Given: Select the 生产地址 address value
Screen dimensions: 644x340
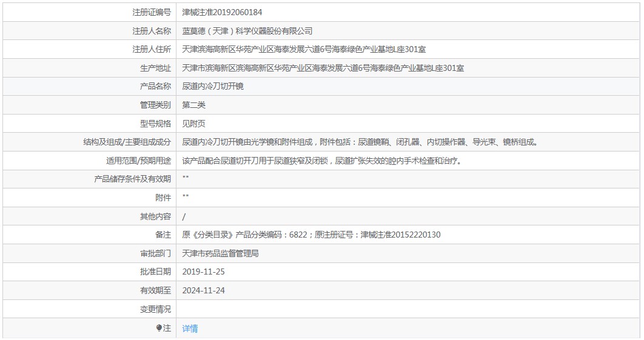Looking at the screenshot, I should (x=323, y=68).
